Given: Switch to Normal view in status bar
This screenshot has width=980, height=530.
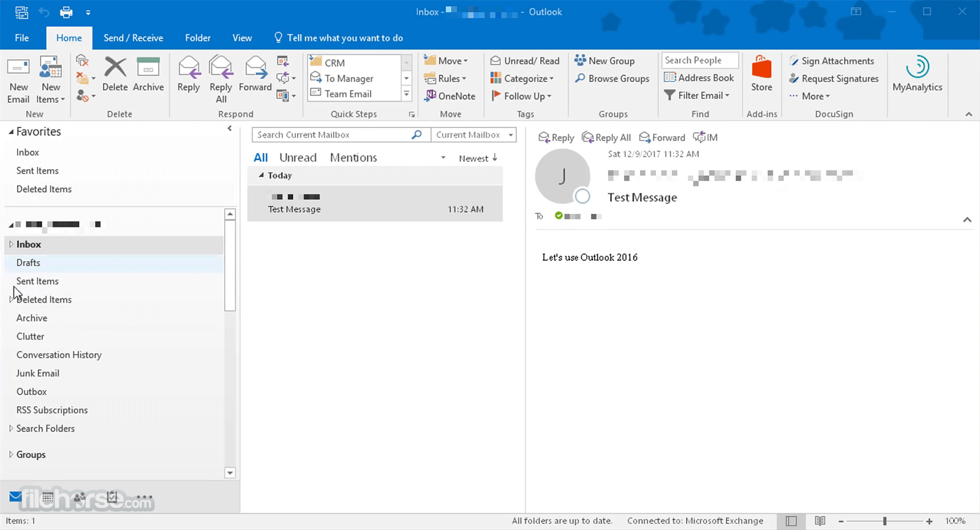Looking at the screenshot, I should coord(791,521).
